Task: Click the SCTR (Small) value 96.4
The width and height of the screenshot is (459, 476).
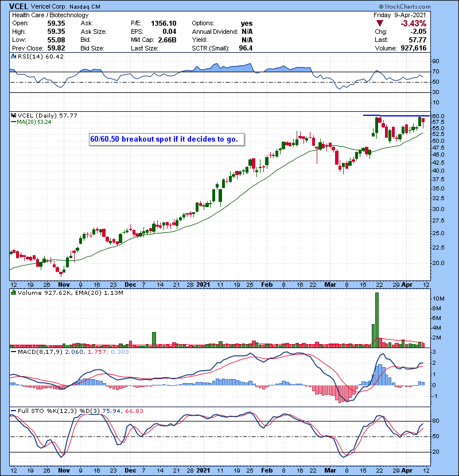Action: click(x=246, y=48)
